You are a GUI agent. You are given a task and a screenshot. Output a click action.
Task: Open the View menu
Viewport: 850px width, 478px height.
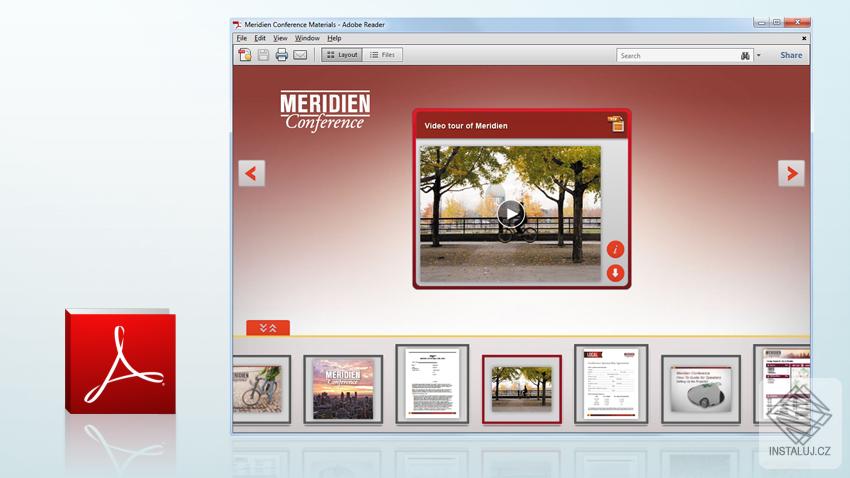(280, 38)
